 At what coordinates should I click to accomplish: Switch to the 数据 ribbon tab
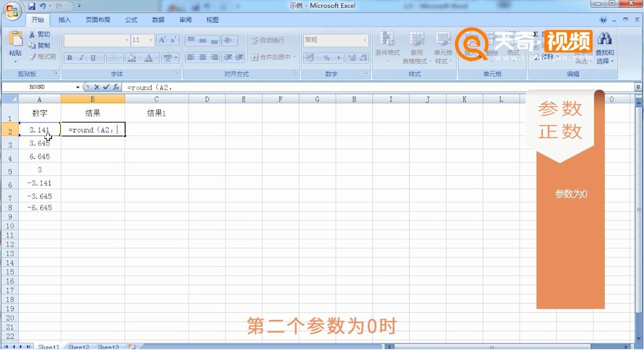coord(158,20)
